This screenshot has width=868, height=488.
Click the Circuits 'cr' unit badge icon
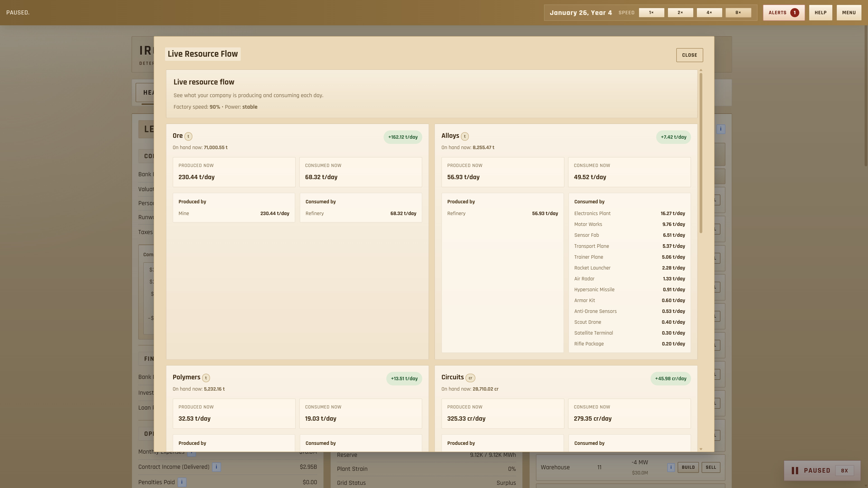click(470, 378)
